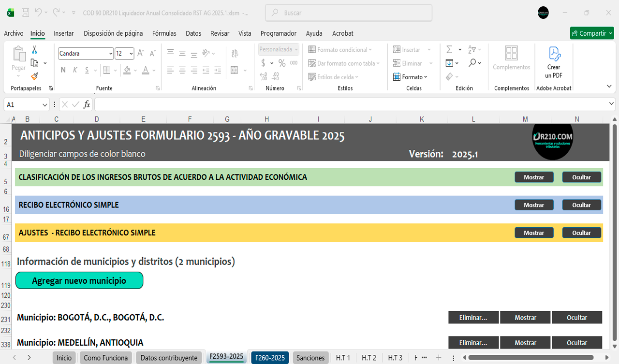Screen dimensions: 619x364
Task: Select the Format Painter brush icon
Action: pyautogui.click(x=34, y=76)
